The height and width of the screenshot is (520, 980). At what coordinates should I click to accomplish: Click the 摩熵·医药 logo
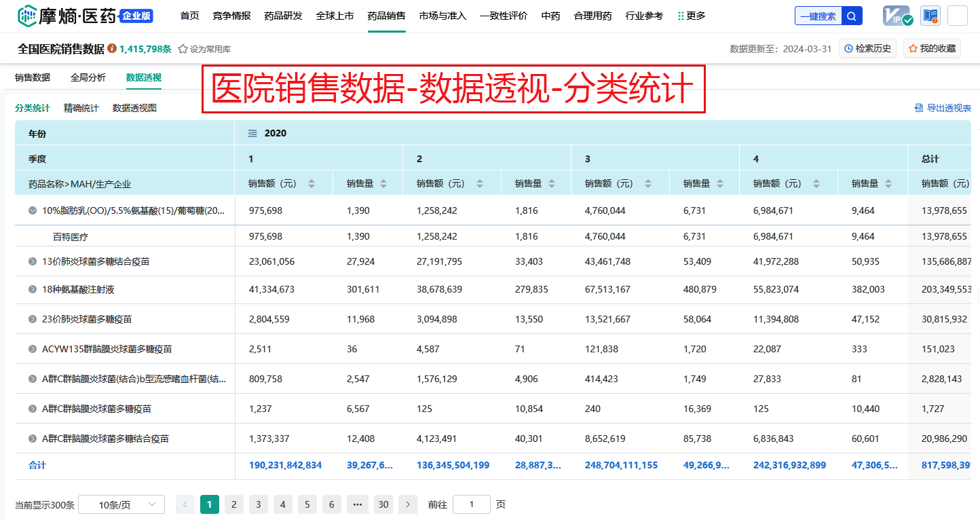pyautogui.click(x=67, y=16)
